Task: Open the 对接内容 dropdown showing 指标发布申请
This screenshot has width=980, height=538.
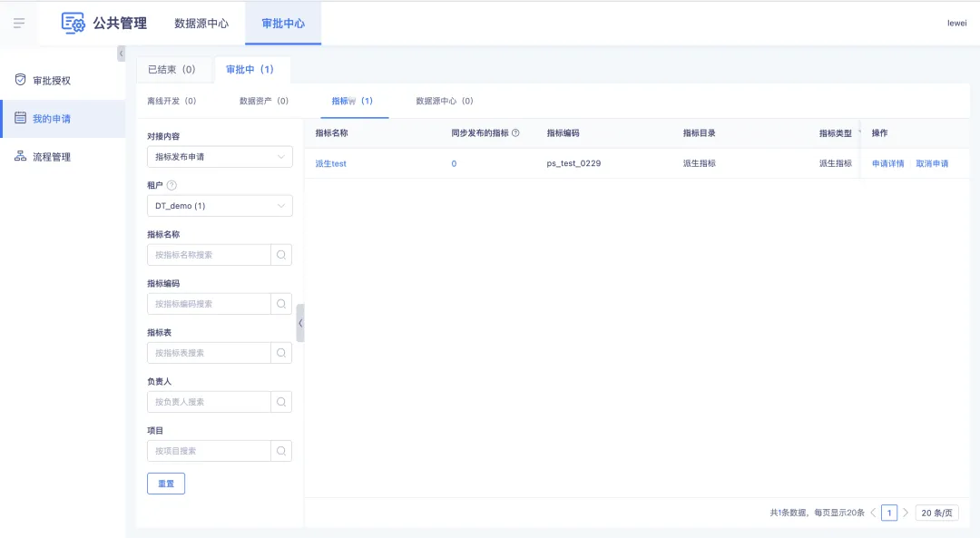Action: point(220,157)
